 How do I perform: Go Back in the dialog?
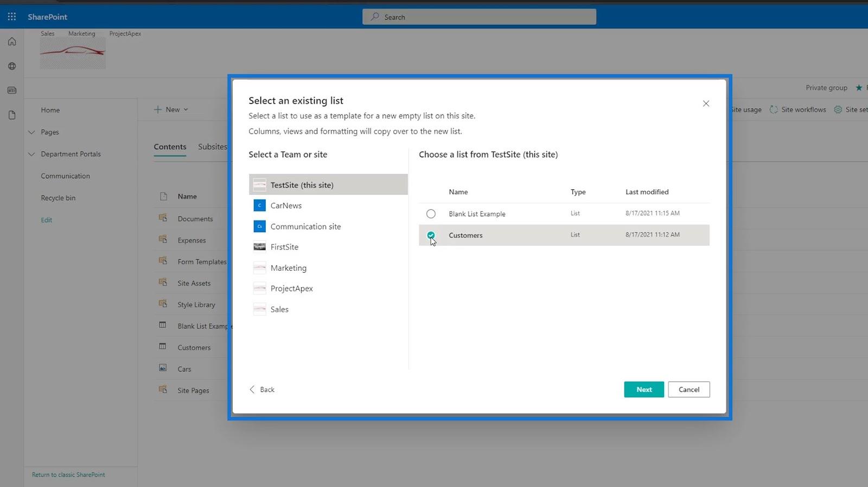tap(262, 389)
